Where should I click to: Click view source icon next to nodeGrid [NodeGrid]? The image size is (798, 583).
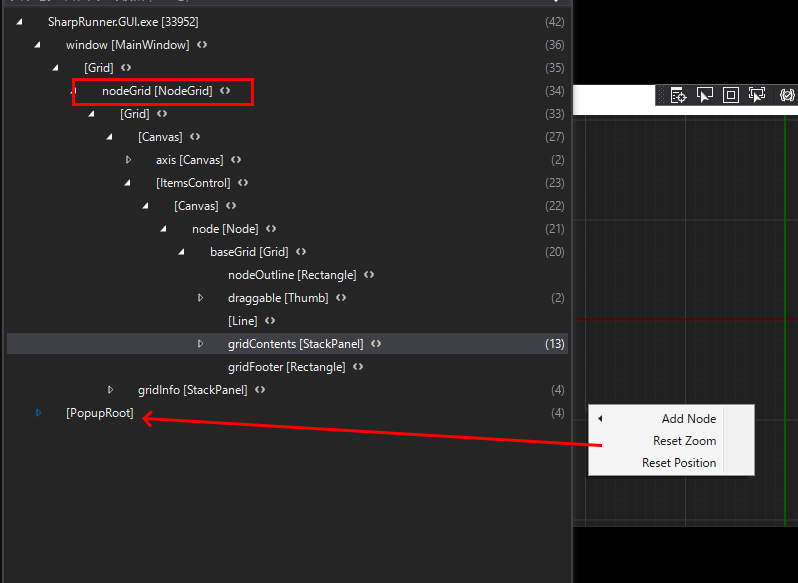point(225,91)
